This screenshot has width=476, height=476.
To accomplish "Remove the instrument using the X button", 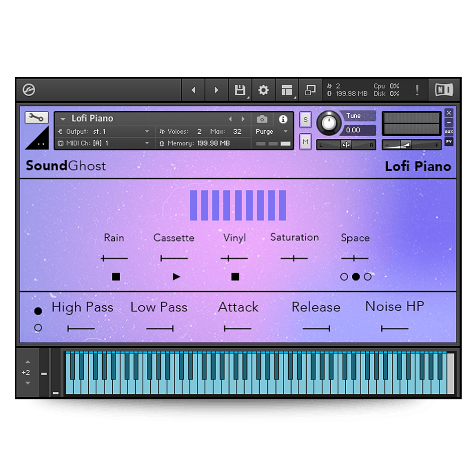I will [x=449, y=113].
